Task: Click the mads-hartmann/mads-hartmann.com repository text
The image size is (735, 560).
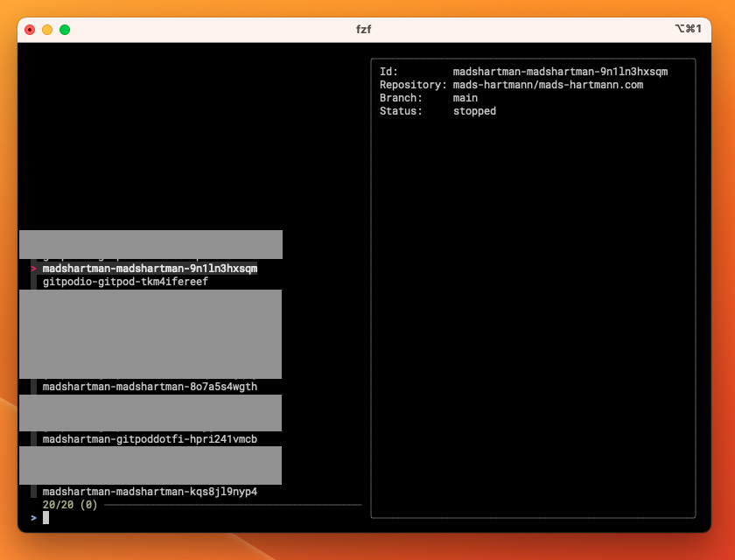Action: coord(548,85)
